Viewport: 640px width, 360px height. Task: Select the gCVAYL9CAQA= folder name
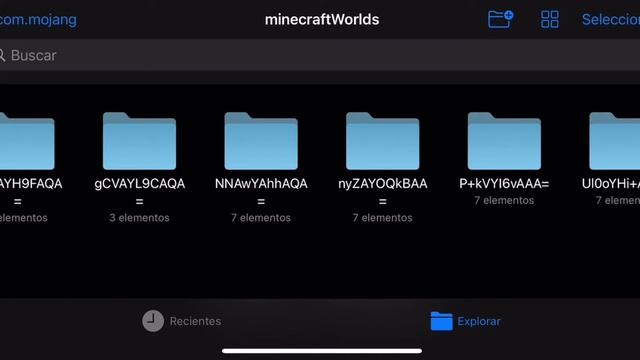(140, 192)
